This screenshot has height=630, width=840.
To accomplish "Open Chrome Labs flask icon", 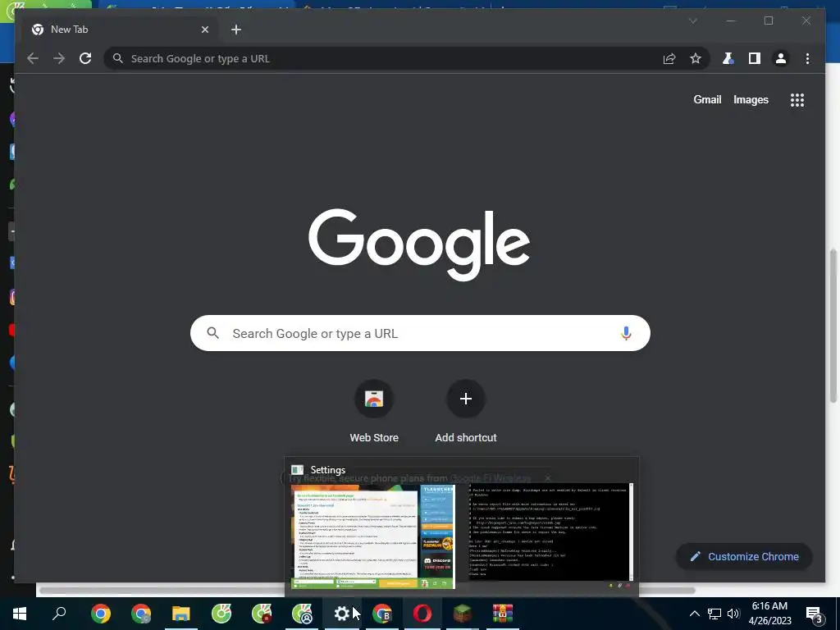I will 728,58.
